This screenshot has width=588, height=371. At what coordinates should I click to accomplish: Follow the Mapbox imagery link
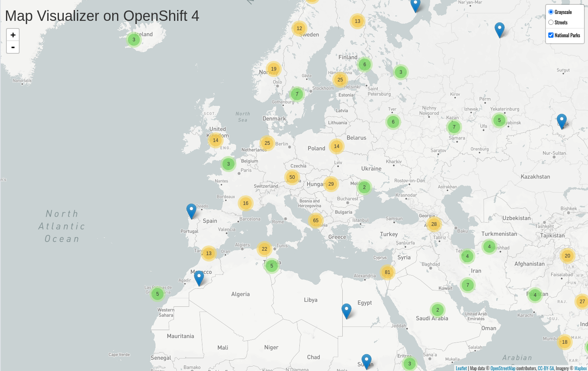580,368
